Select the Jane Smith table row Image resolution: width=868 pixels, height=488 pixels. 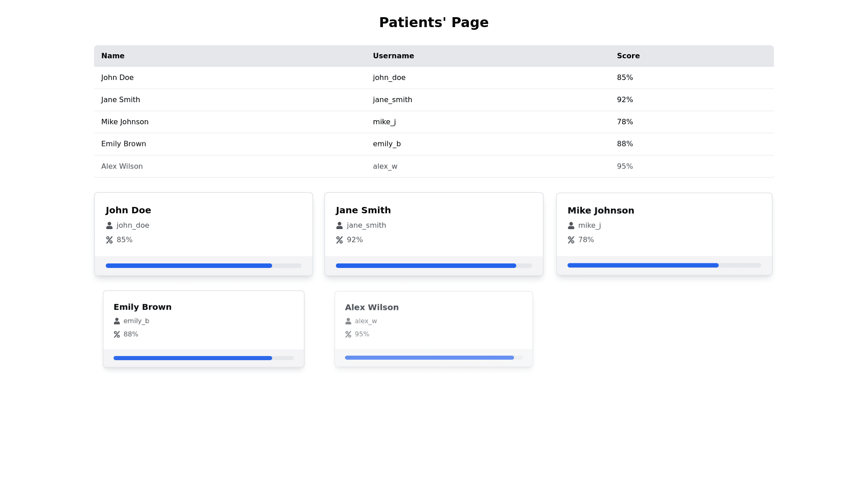[120, 100]
